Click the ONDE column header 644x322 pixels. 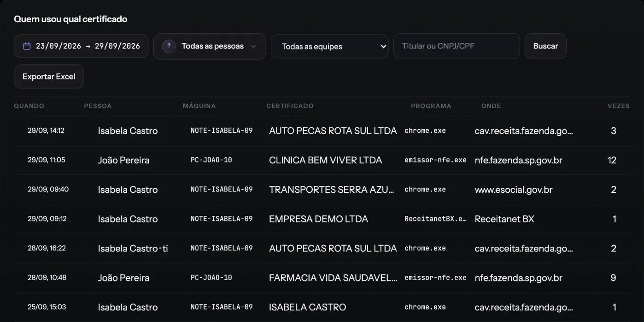click(x=491, y=106)
